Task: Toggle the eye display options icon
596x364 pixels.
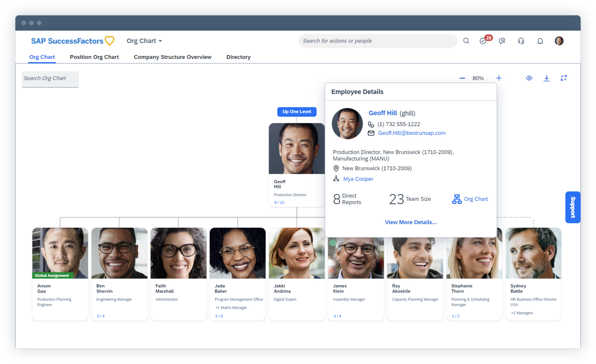Action: click(529, 78)
